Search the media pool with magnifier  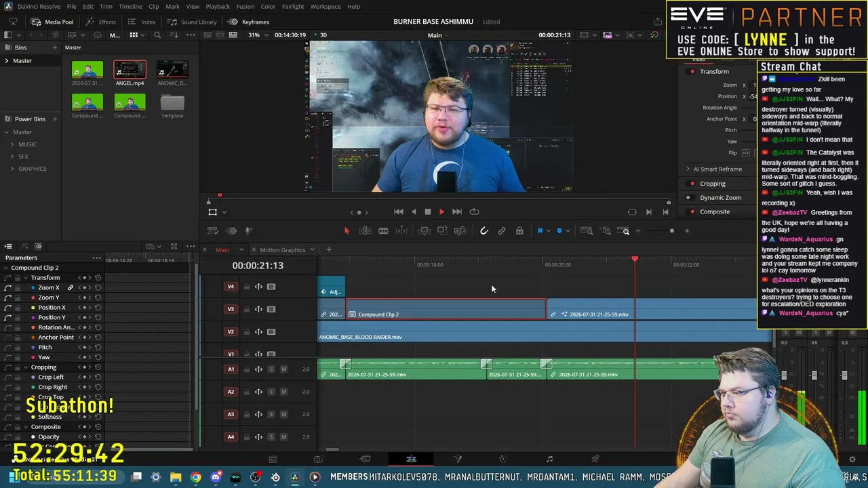157,35
